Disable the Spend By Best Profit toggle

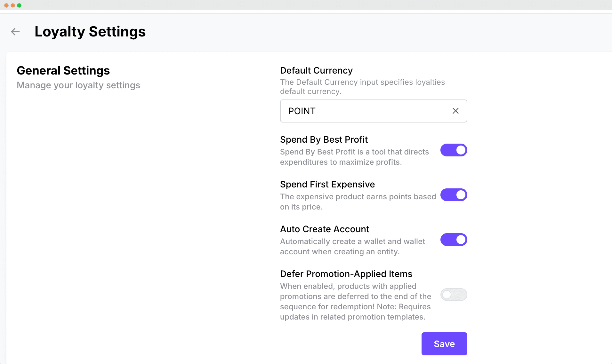(454, 150)
